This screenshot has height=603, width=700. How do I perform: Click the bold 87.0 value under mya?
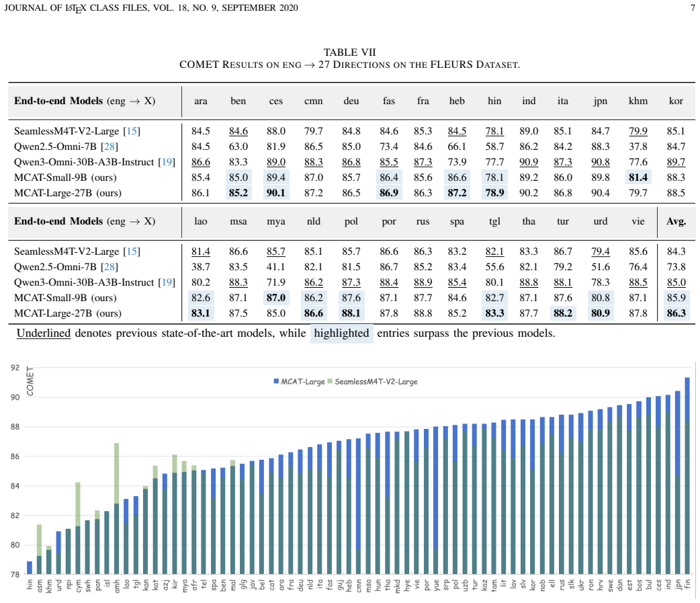[x=276, y=298]
